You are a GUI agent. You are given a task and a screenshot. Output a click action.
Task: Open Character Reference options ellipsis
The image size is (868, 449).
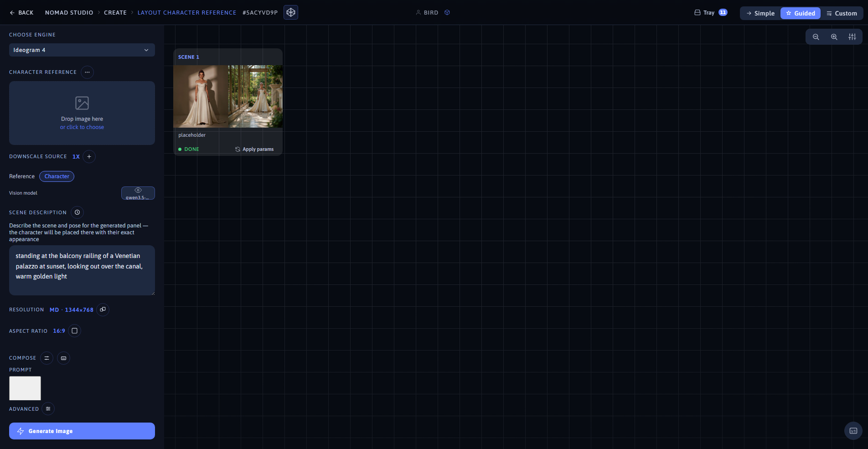click(87, 72)
